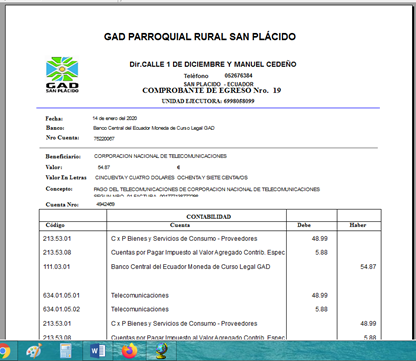Launch Paint from the taskbar palette icon
Screen dimensions: 416x361
(x=34, y=351)
